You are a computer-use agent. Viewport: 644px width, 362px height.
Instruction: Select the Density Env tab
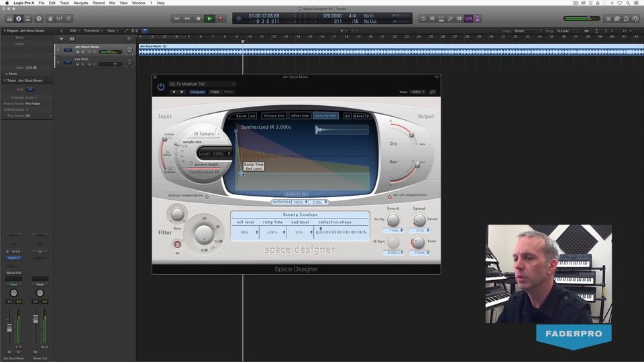point(326,116)
